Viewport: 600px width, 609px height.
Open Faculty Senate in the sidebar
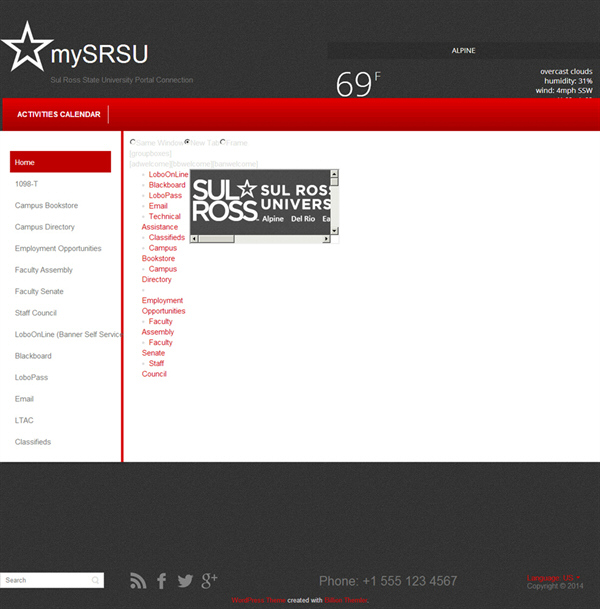(x=39, y=292)
